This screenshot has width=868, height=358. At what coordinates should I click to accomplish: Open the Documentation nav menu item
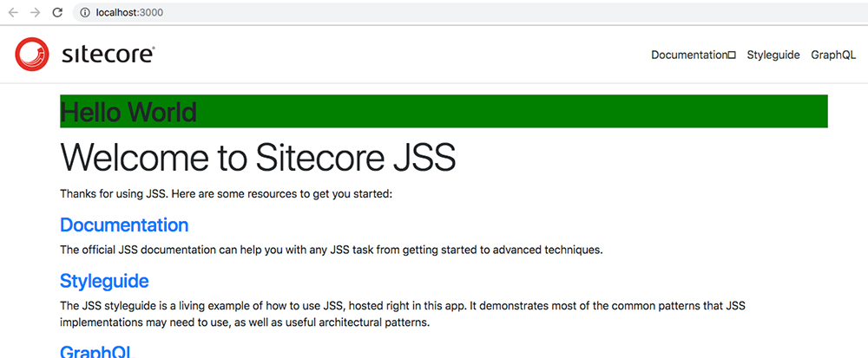click(x=694, y=55)
